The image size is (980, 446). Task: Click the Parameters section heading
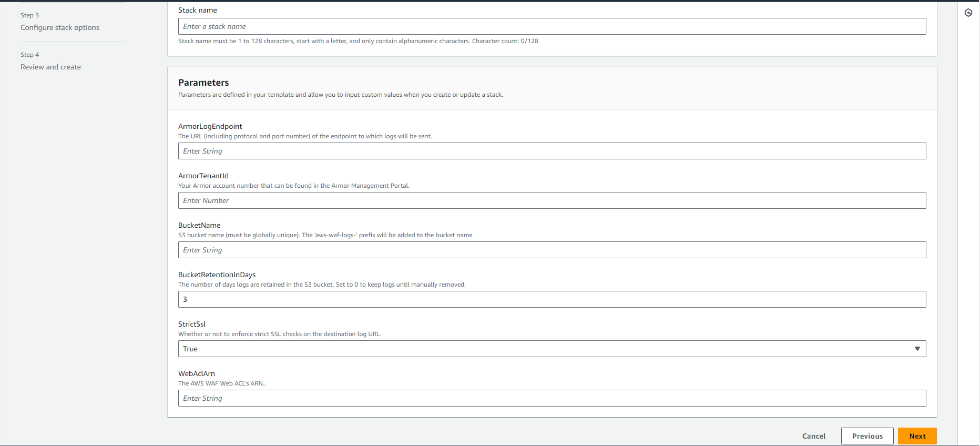pyautogui.click(x=203, y=83)
